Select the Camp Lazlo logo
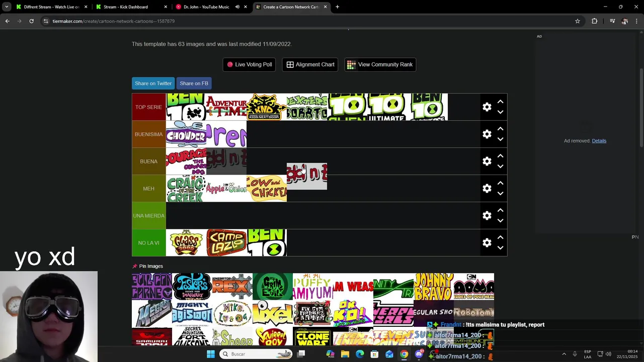 226,243
